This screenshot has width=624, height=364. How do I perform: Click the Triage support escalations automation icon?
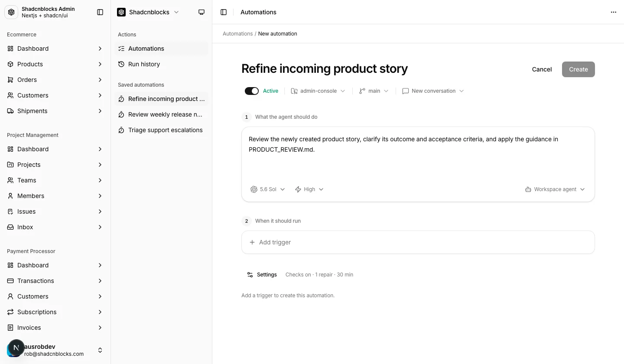click(x=121, y=130)
